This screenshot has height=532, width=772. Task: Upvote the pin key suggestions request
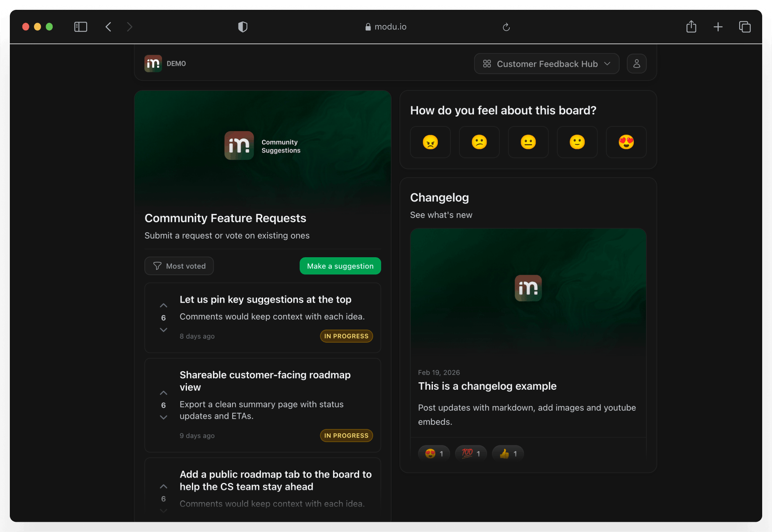pos(163,305)
